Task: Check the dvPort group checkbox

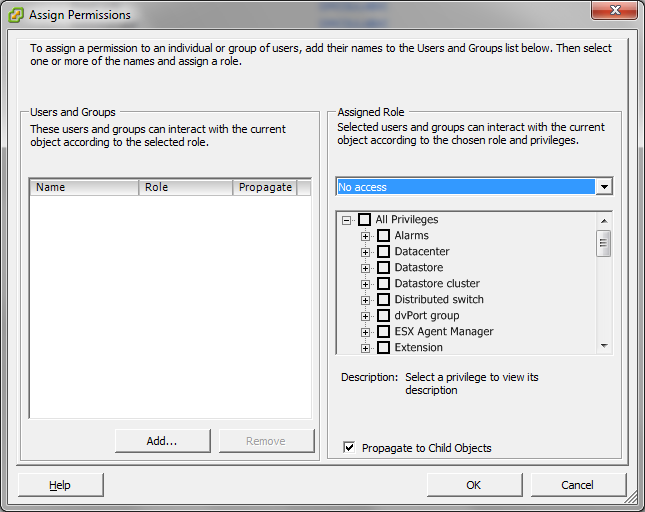Action: click(x=383, y=316)
